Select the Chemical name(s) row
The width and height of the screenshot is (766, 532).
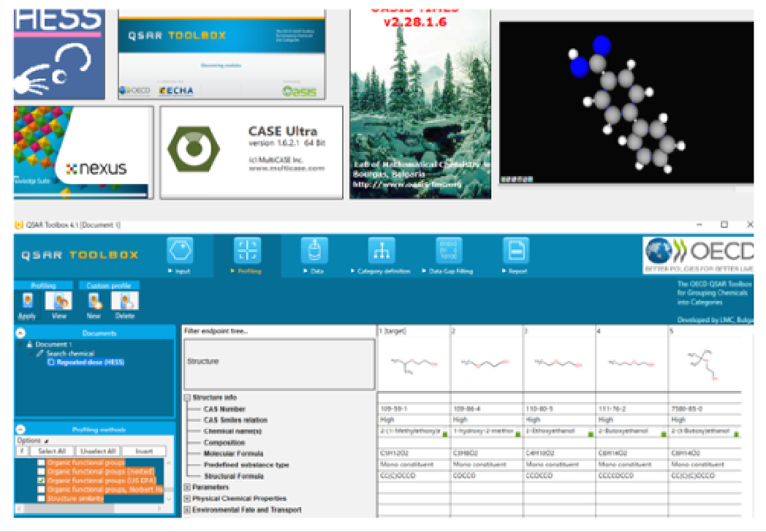pyautogui.click(x=233, y=431)
